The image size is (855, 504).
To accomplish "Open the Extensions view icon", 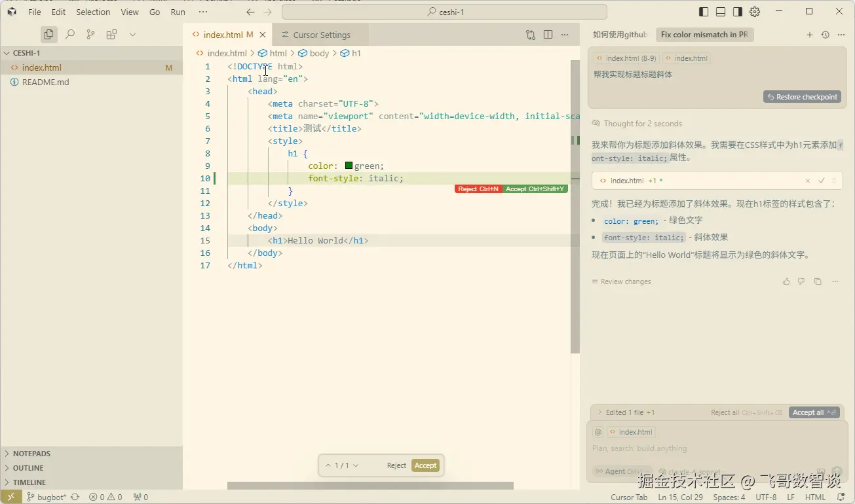I will click(111, 35).
